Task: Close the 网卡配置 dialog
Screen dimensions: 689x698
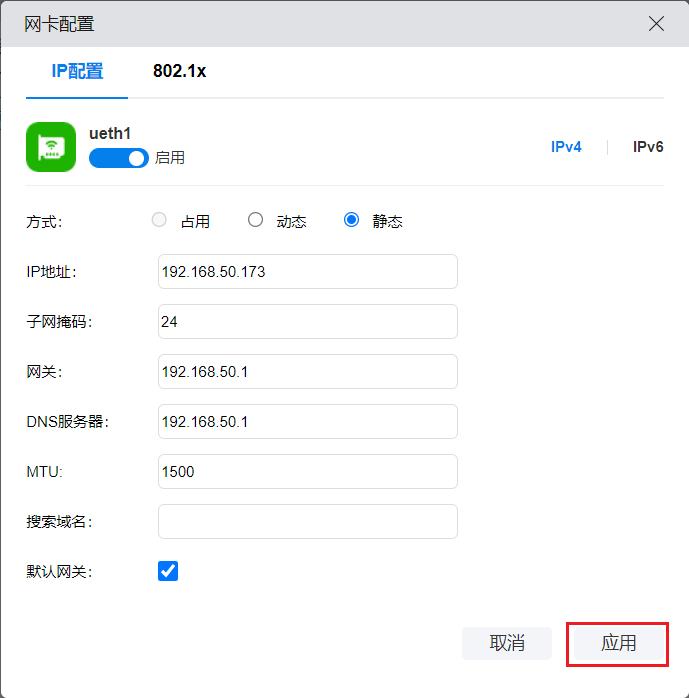Action: [x=656, y=24]
